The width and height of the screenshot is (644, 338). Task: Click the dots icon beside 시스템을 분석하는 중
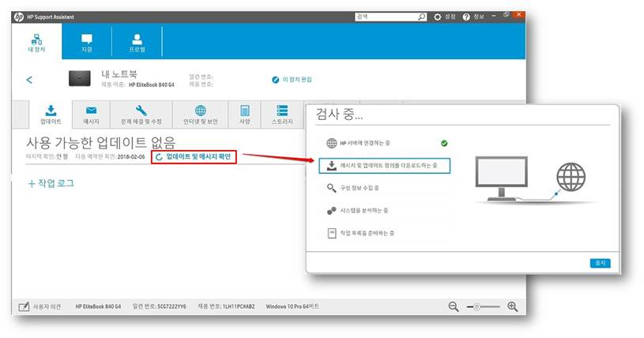[x=331, y=211]
